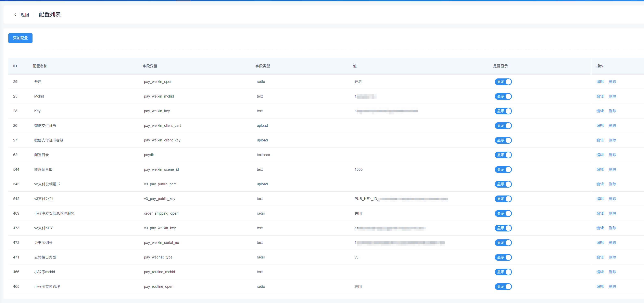
Task: Click the 添加配置 button
Action: 20,38
